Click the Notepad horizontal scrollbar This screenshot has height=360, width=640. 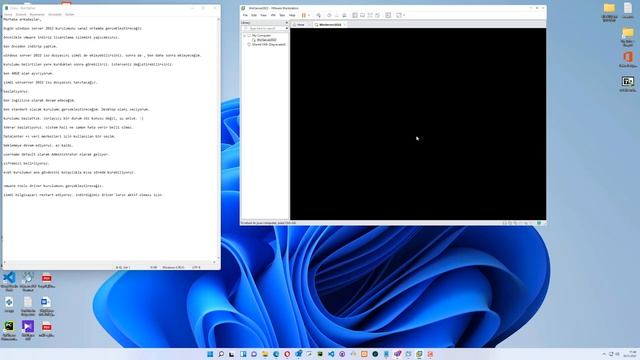pyautogui.click(x=109, y=262)
